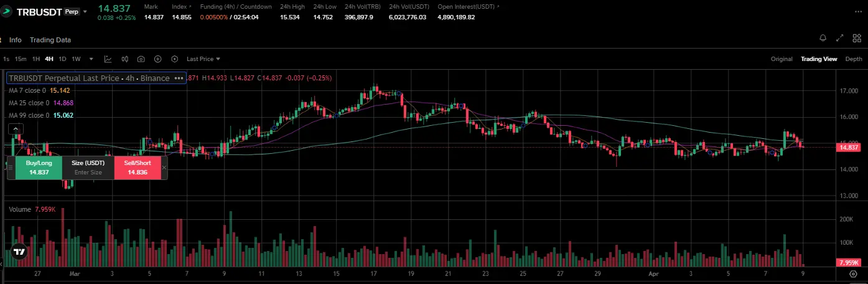Select the 1W timeframe
Viewport: 868px width, 284px height.
(x=76, y=59)
